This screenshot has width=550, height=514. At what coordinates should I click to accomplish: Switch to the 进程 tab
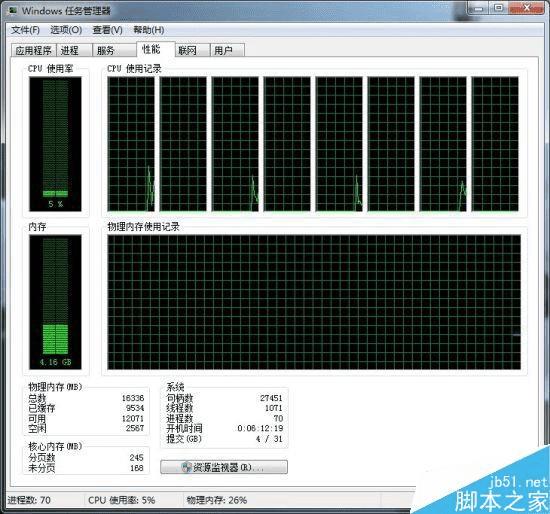[x=74, y=51]
